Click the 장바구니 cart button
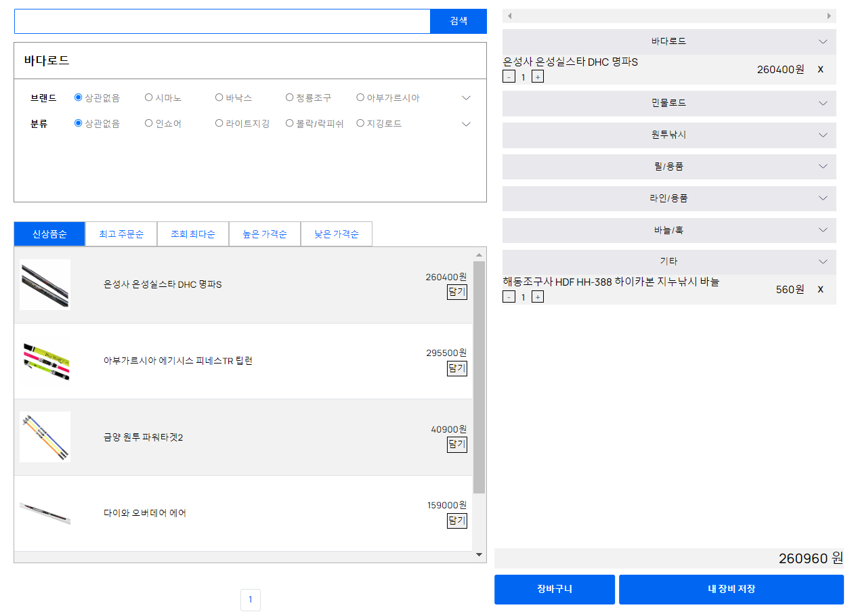The height and width of the screenshot is (616, 854). tap(555, 589)
